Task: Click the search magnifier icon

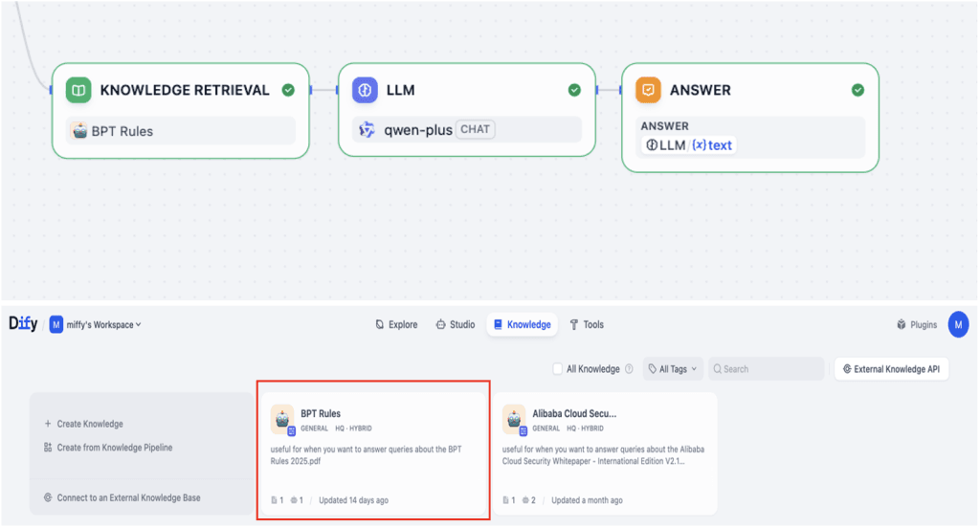Action: (x=718, y=369)
